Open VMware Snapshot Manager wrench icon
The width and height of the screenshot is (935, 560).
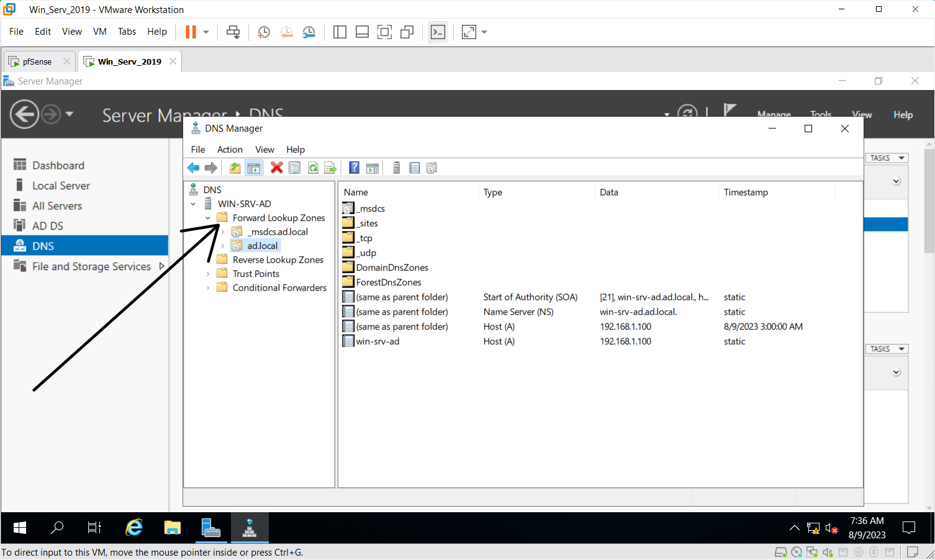point(309,32)
